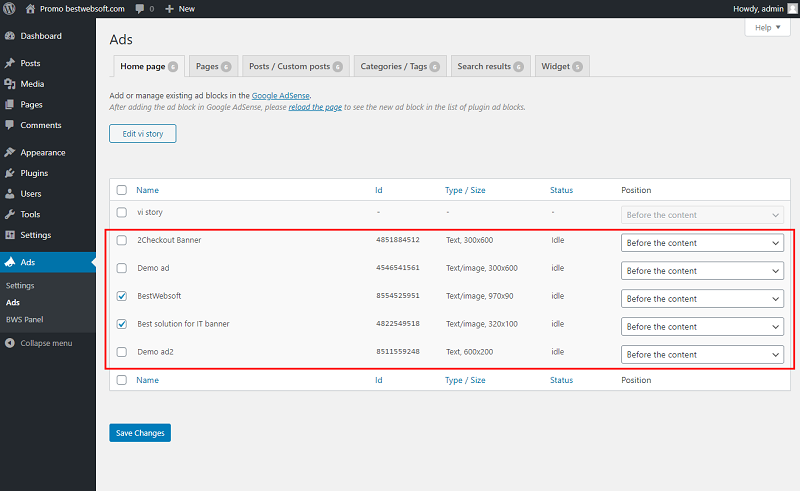Click the count badge on Posts / Custom posts tab

click(338, 67)
